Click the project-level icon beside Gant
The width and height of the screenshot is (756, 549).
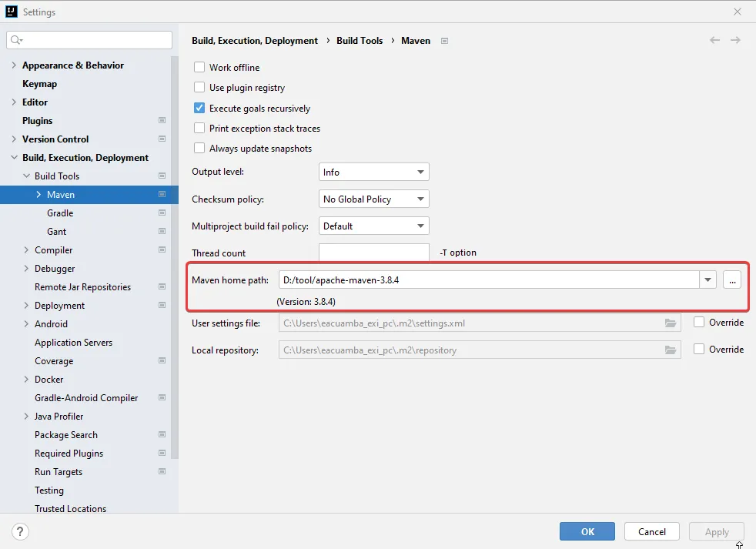[162, 231]
